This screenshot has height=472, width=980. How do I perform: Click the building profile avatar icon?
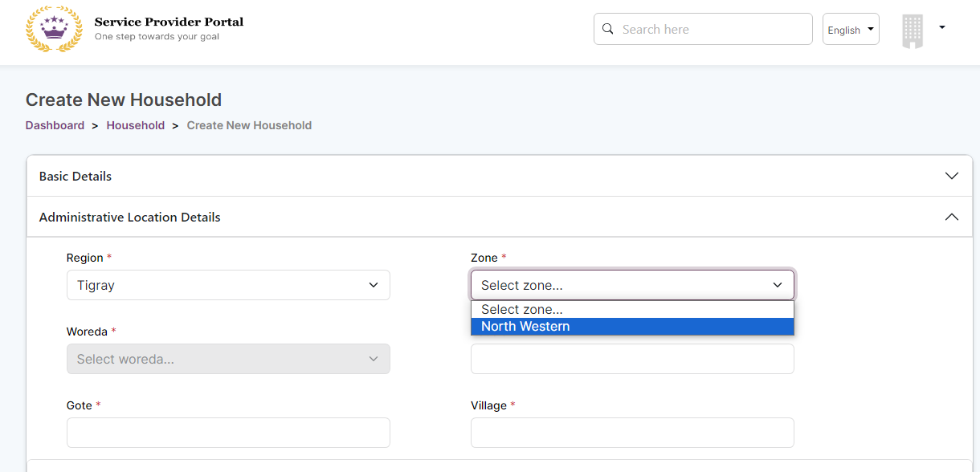click(x=913, y=31)
